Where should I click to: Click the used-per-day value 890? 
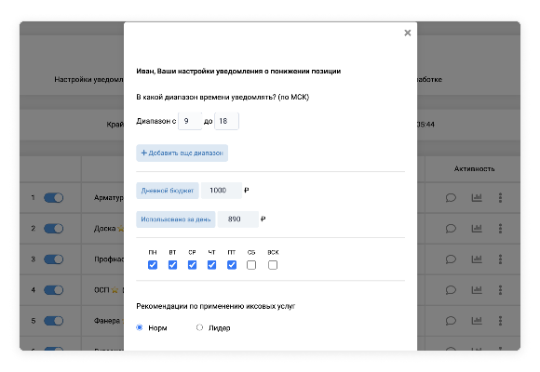point(238,219)
